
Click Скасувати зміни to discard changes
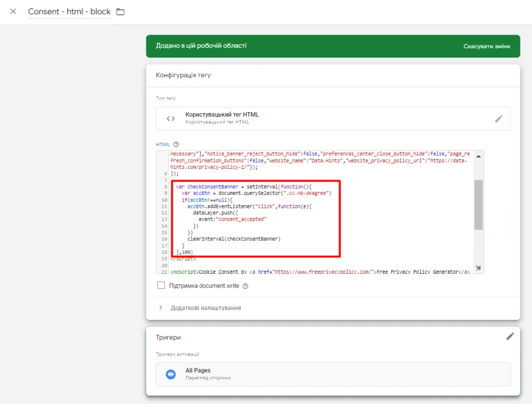click(x=486, y=46)
